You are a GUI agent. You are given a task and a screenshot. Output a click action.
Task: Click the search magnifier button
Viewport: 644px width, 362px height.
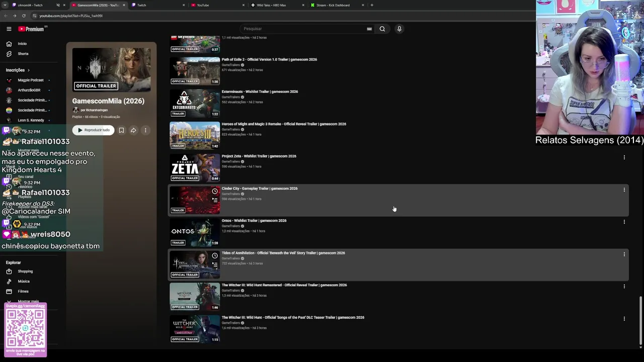[382, 29]
